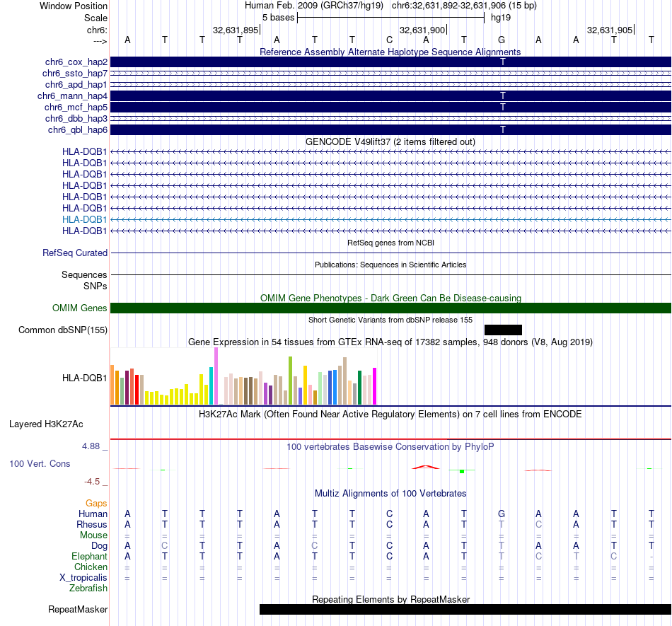Click the sequence direction arrow label
The height and width of the screenshot is (626, 672).
tap(100, 41)
